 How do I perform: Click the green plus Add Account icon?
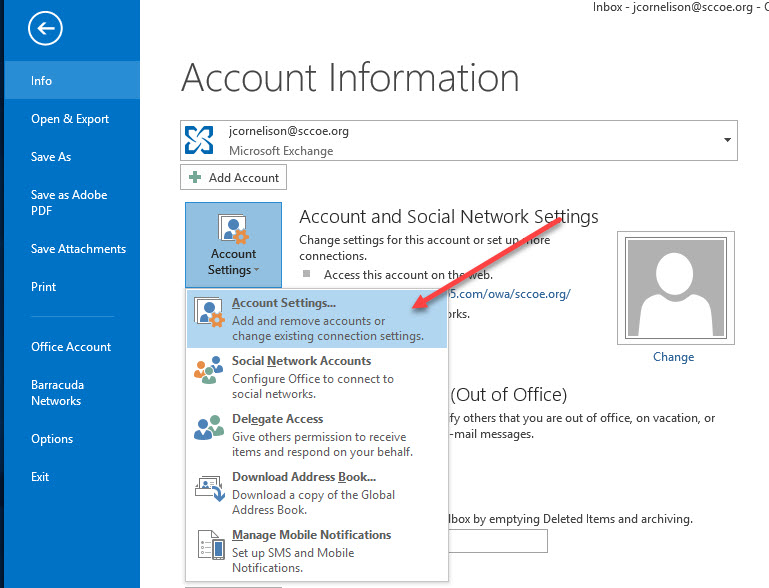click(195, 177)
